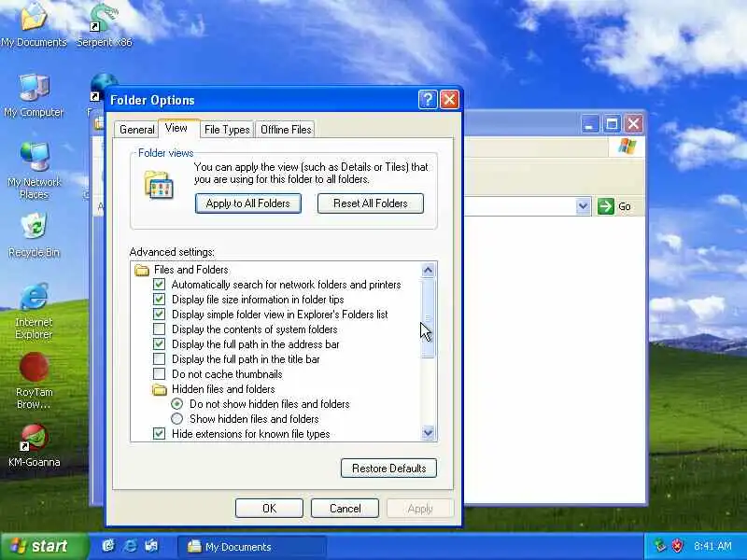Check Display the contents of system folders
Image resolution: width=747 pixels, height=560 pixels.
(159, 329)
